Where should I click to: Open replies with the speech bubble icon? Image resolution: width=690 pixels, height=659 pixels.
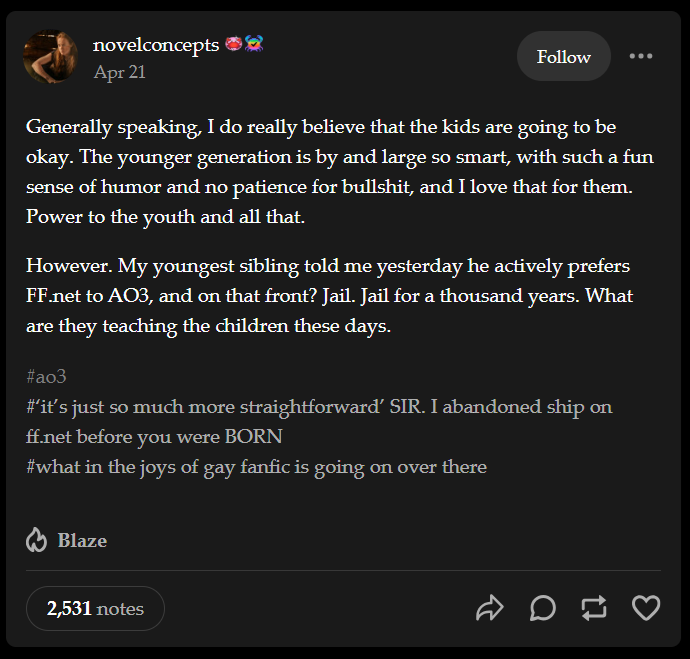pos(543,608)
